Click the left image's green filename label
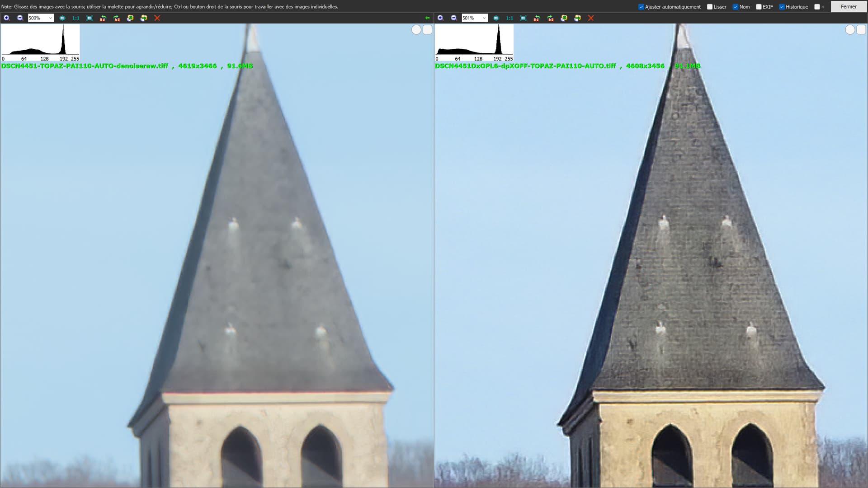This screenshot has height=488, width=868. [127, 66]
